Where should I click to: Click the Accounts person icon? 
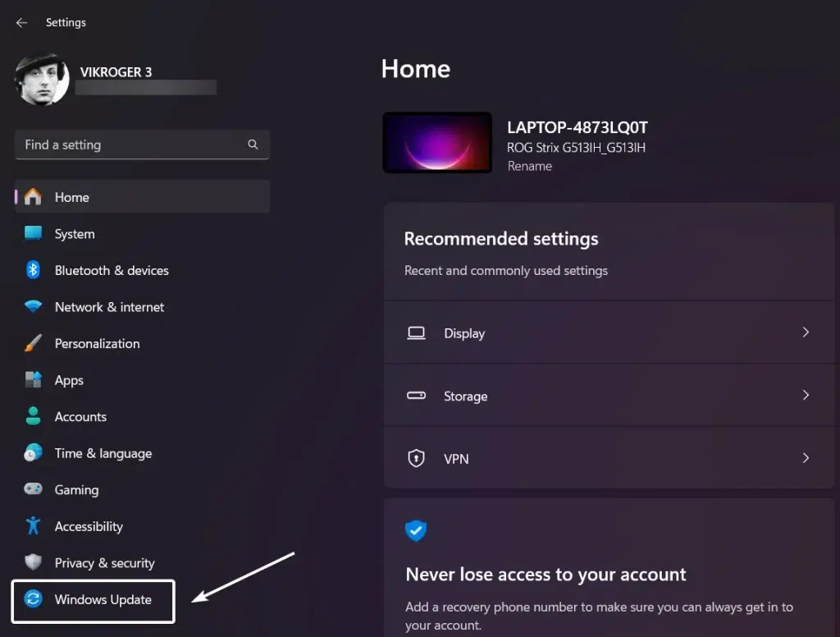coord(33,416)
